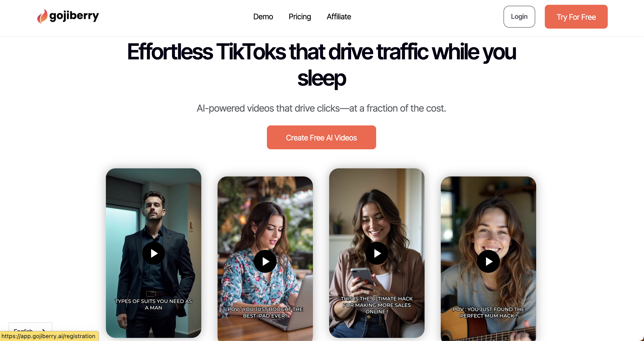Click Create Free AI Videos button
The image size is (644, 341).
tap(321, 137)
